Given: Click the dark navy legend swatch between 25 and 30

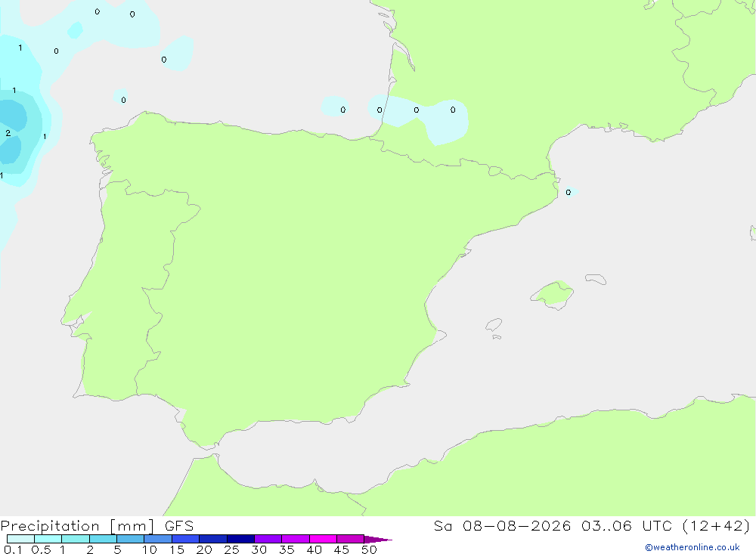Looking at the screenshot, I should pyautogui.click(x=240, y=539).
